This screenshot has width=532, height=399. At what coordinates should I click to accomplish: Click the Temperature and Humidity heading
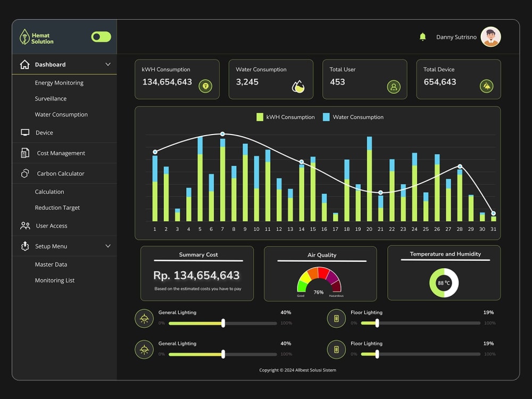[x=445, y=254]
